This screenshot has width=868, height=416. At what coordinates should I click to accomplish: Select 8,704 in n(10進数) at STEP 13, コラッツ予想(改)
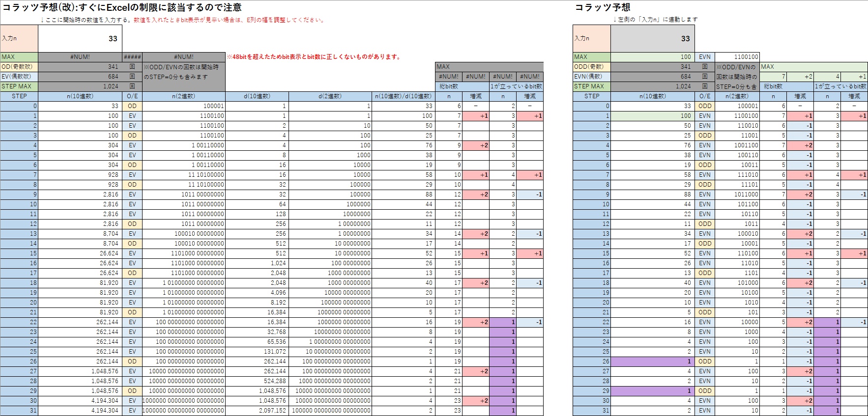coord(80,234)
